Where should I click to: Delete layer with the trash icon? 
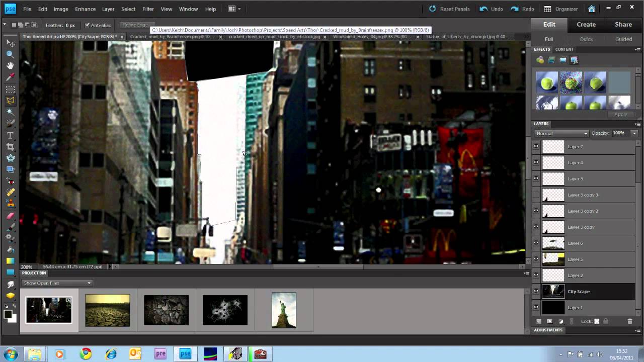point(629,321)
